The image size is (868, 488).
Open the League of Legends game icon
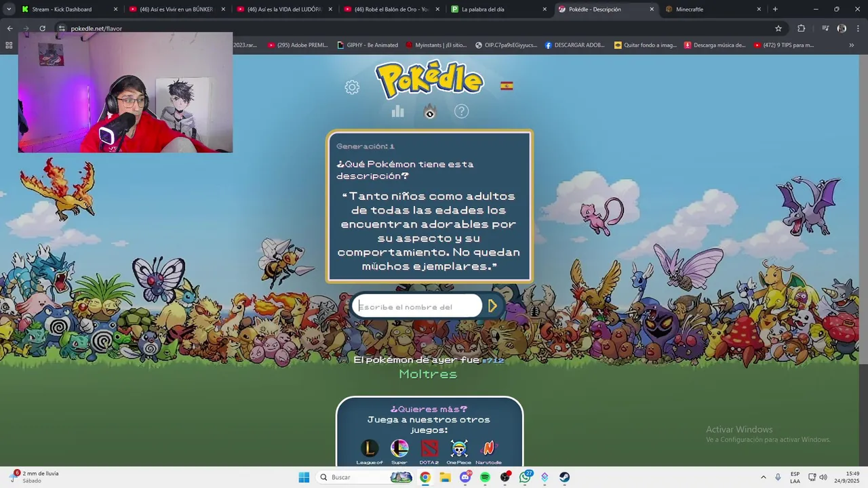(370, 449)
